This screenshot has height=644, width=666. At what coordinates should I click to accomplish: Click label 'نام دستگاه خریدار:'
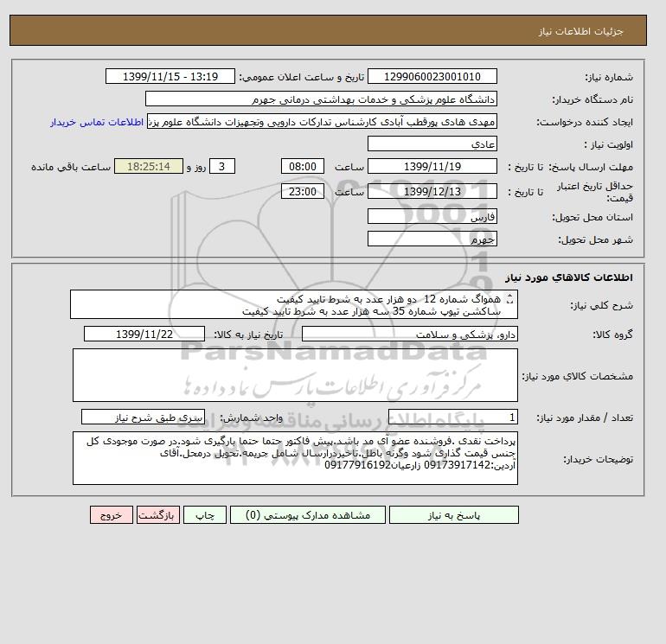[x=592, y=99]
